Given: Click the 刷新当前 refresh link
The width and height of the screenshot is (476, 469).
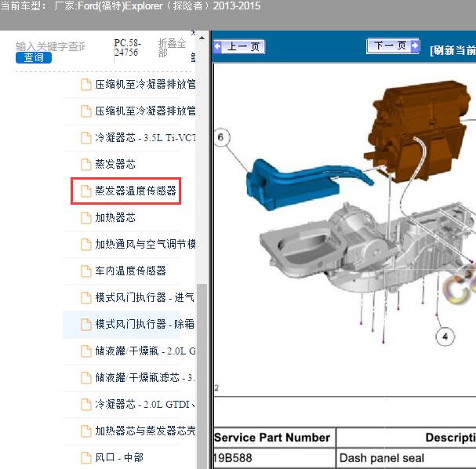Looking at the screenshot, I should pos(452,50).
